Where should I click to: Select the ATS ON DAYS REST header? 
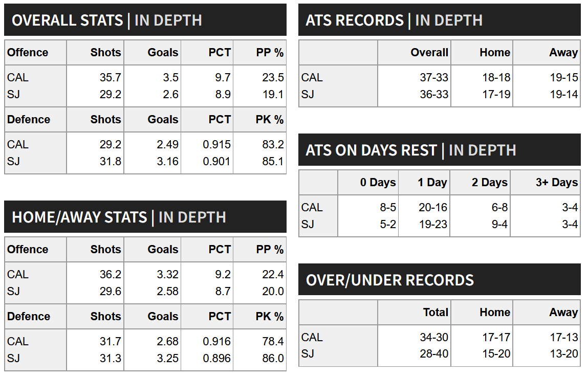pyautogui.click(x=440, y=150)
